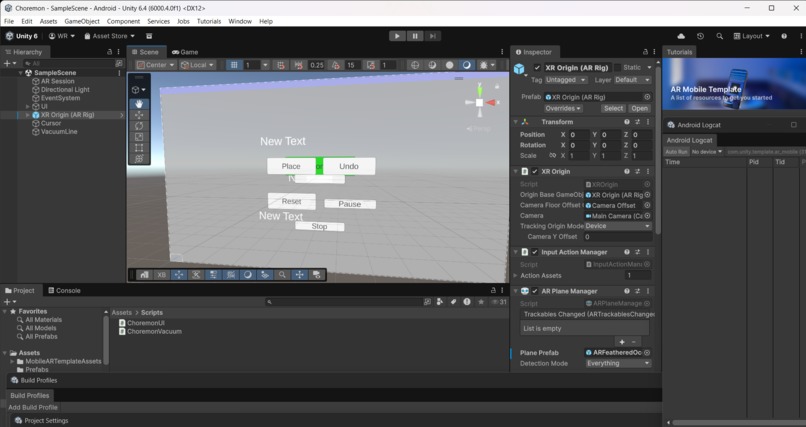The height and width of the screenshot is (427, 806).
Task: Open the Tag Untagged dropdown
Action: tap(566, 80)
